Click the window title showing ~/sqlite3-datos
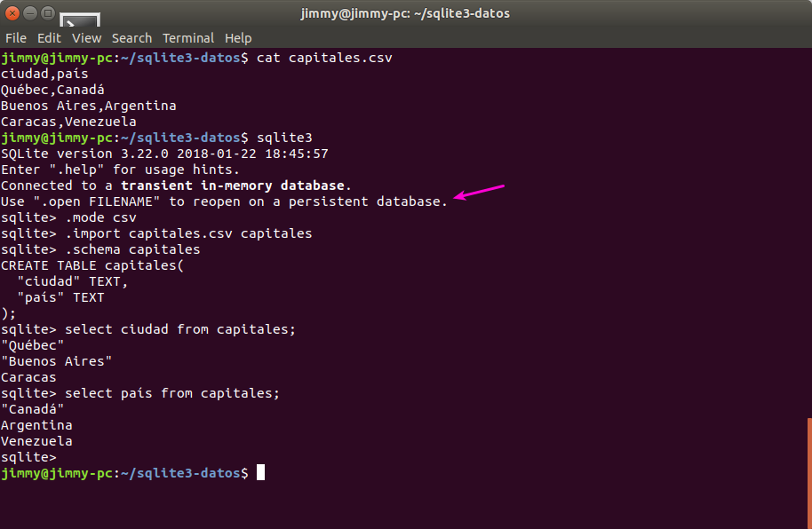The image size is (812, 529). [405, 12]
